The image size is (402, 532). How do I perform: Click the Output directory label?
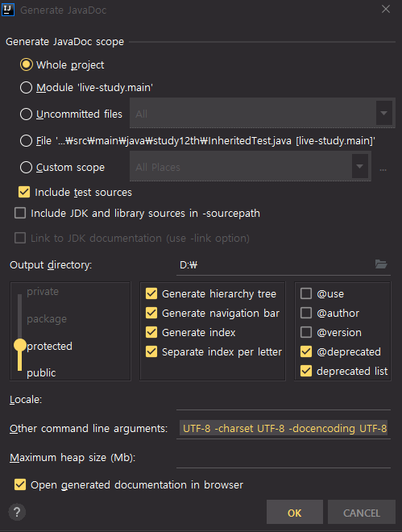(x=51, y=264)
